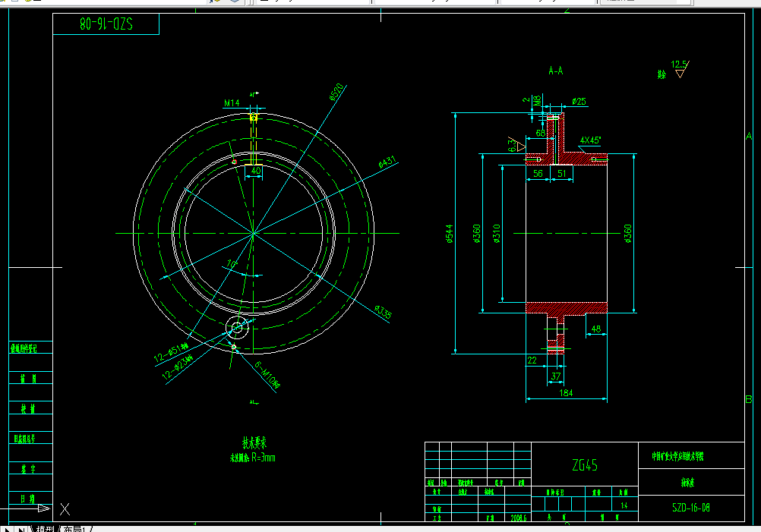Click the 68 dimension text
This screenshot has width=761, height=532.
pyautogui.click(x=541, y=133)
